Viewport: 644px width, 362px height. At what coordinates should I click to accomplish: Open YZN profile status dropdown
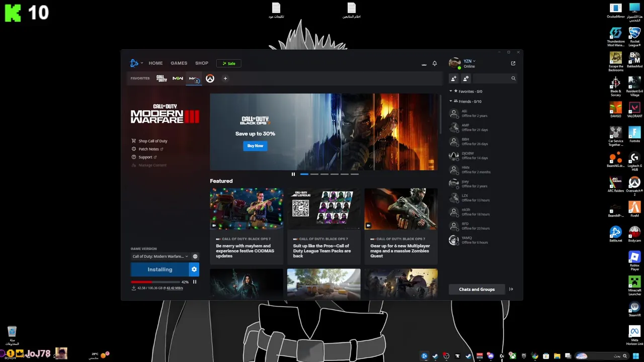coord(469,61)
